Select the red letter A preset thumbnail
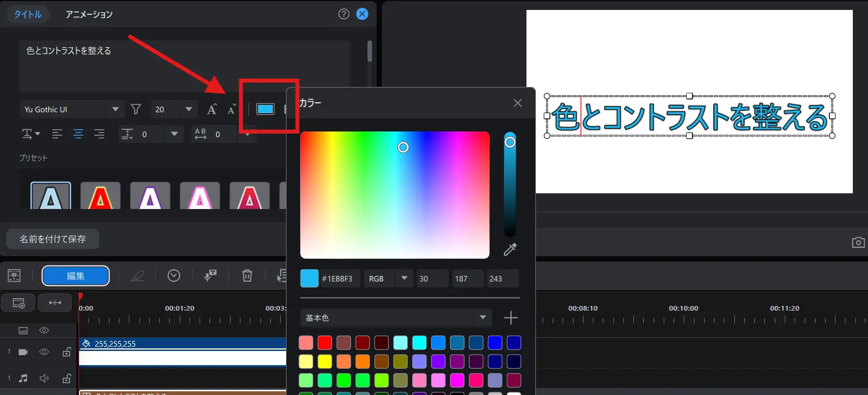The width and height of the screenshot is (868, 395). pyautogui.click(x=101, y=196)
